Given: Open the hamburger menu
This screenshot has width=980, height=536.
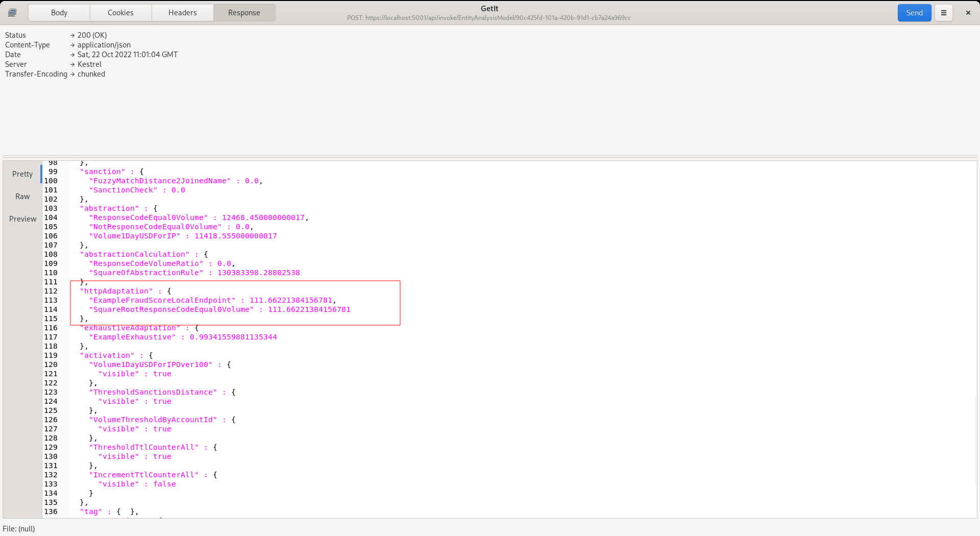Looking at the screenshot, I should click(944, 13).
